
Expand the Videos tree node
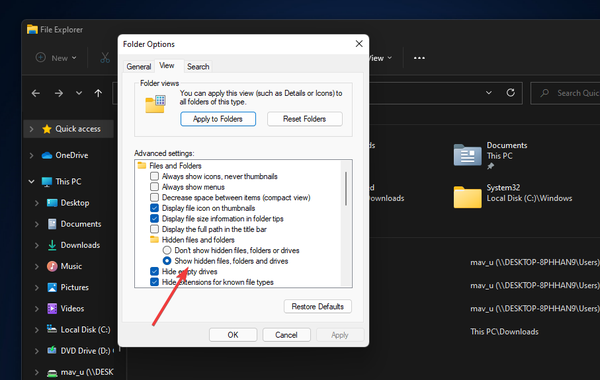coord(37,308)
